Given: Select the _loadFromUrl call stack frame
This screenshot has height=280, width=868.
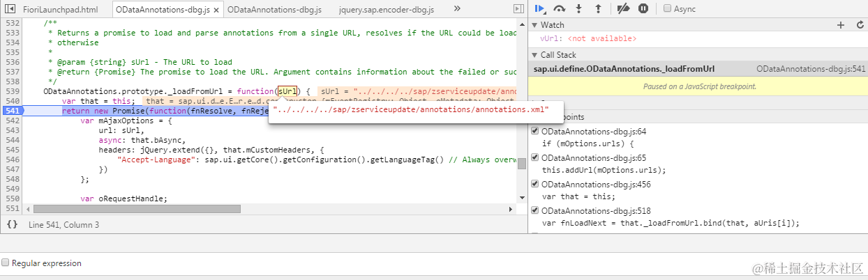Looking at the screenshot, I should [624, 69].
